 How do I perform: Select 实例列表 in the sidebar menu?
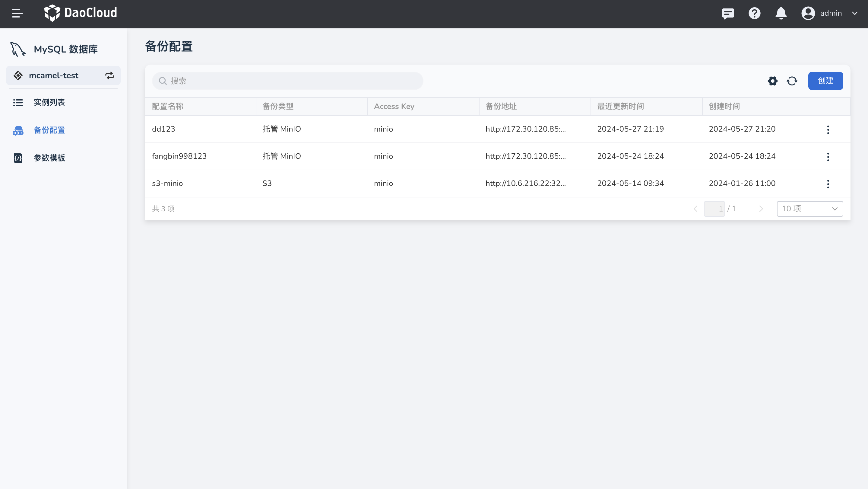click(49, 102)
